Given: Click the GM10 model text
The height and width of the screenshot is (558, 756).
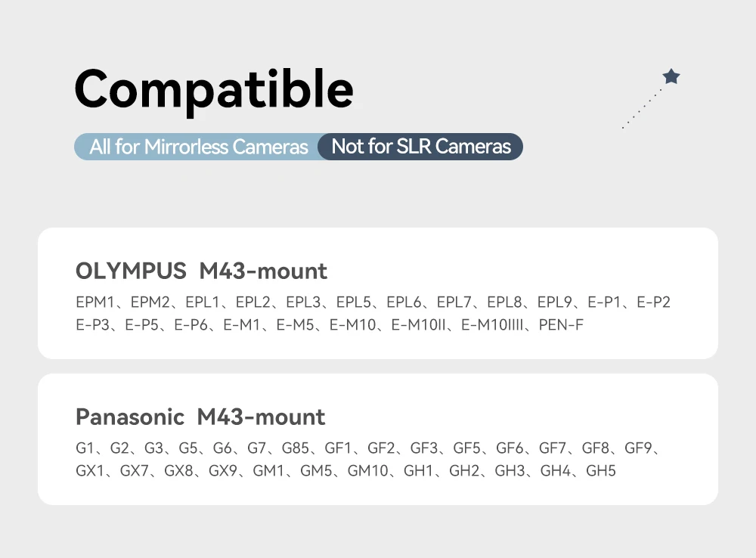Looking at the screenshot, I should (x=367, y=471).
